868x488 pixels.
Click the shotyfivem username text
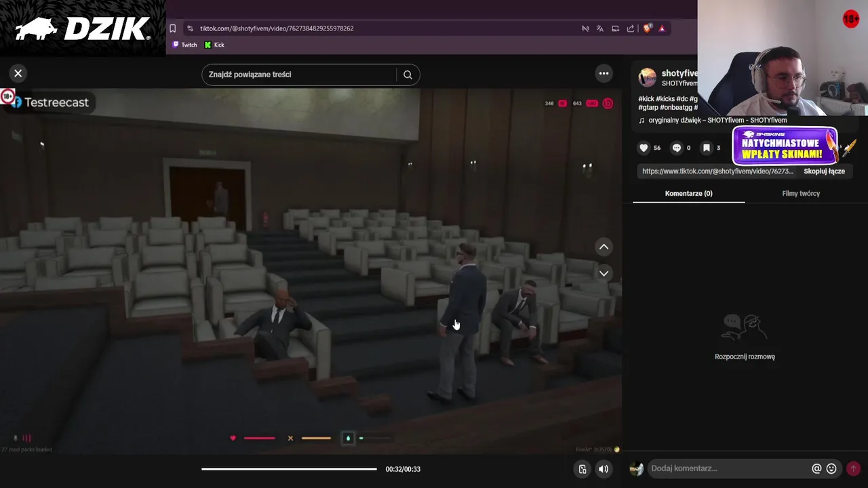(679, 73)
